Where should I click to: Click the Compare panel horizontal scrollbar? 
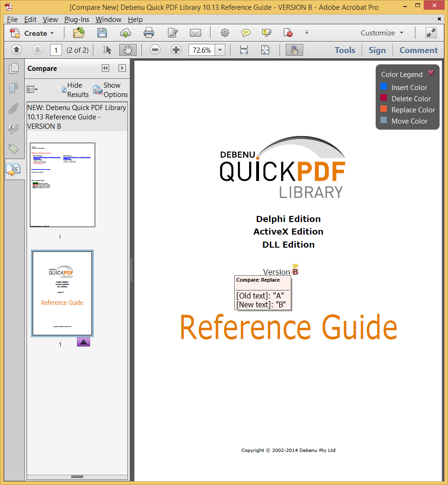pyautogui.click(x=77, y=477)
